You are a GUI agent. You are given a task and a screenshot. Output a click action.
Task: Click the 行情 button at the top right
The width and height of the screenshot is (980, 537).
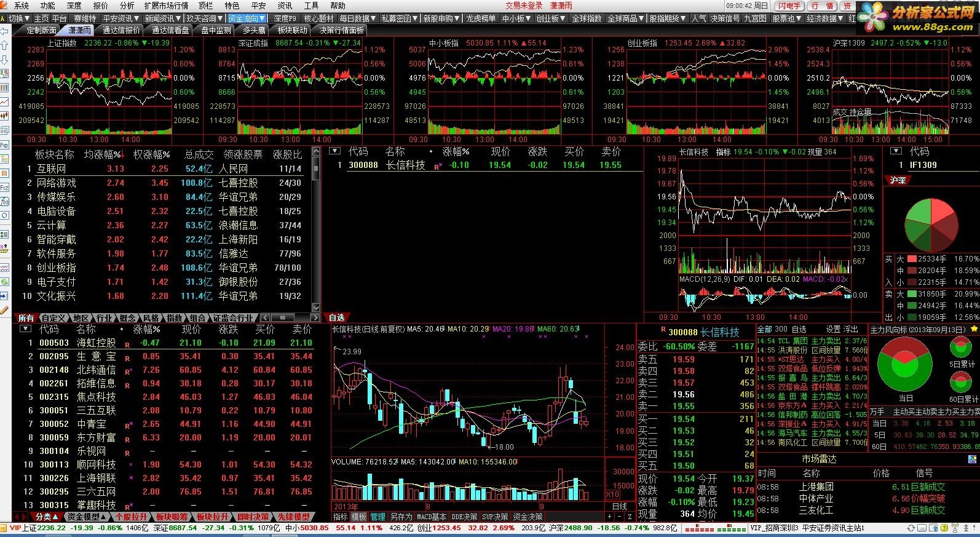point(822,6)
